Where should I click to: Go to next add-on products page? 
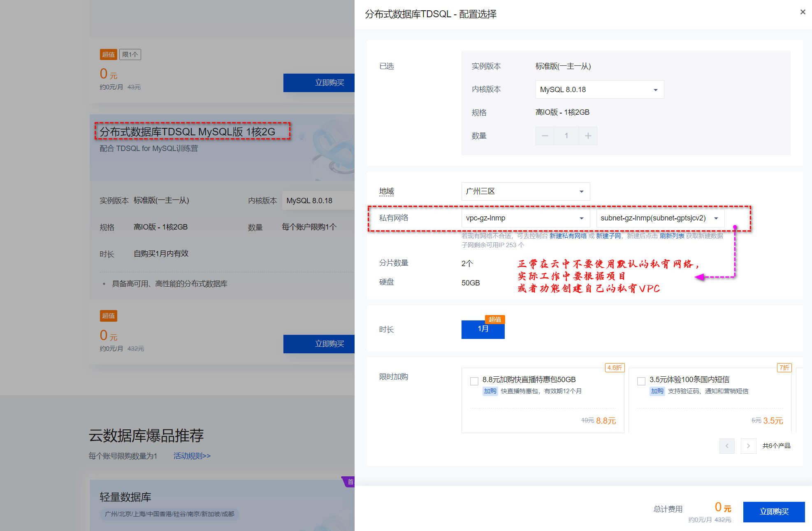(748, 446)
